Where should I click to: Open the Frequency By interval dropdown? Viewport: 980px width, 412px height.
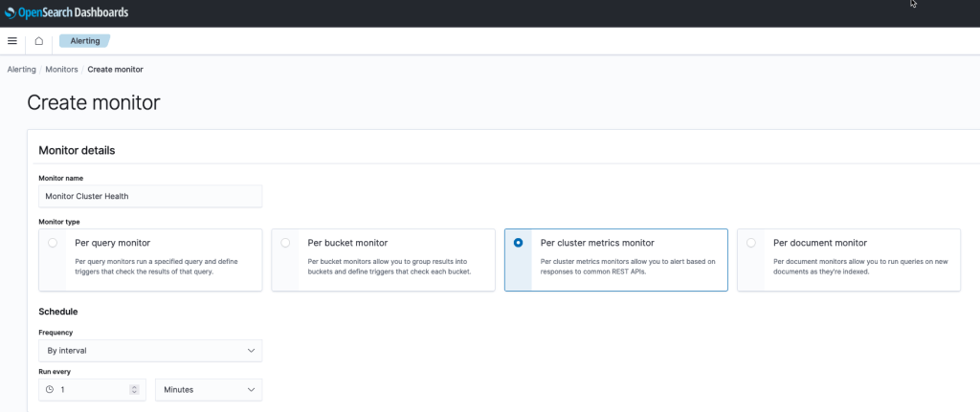(x=150, y=351)
